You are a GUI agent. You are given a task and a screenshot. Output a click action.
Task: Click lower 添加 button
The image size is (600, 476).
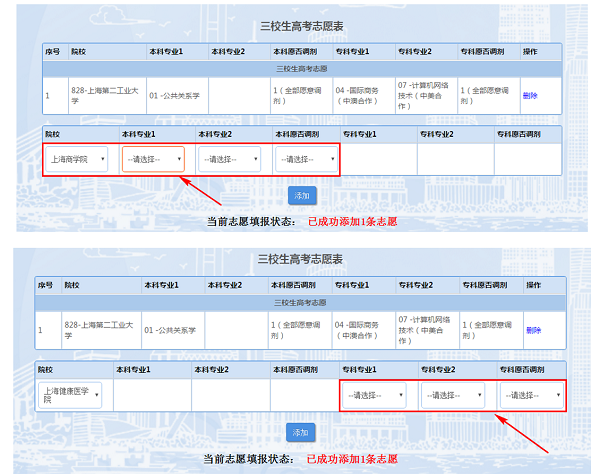pos(300,432)
